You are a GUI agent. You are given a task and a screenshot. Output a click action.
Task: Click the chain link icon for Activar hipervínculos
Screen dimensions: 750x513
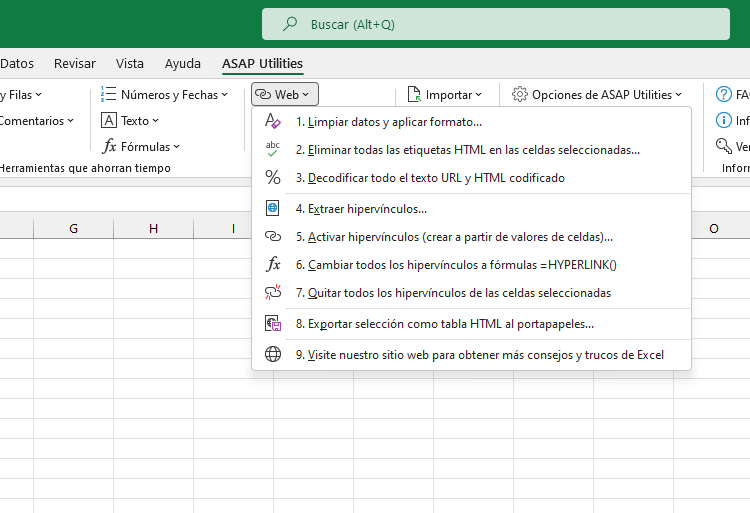coord(273,237)
